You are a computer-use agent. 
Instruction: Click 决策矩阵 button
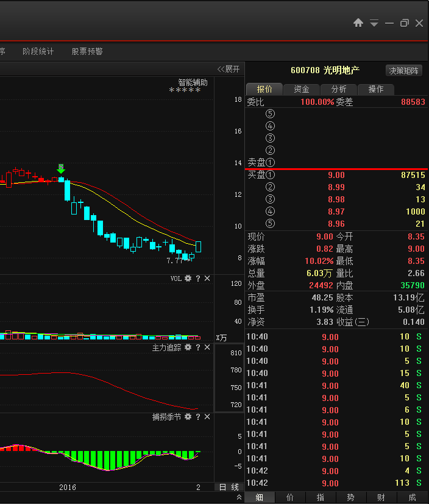[403, 71]
